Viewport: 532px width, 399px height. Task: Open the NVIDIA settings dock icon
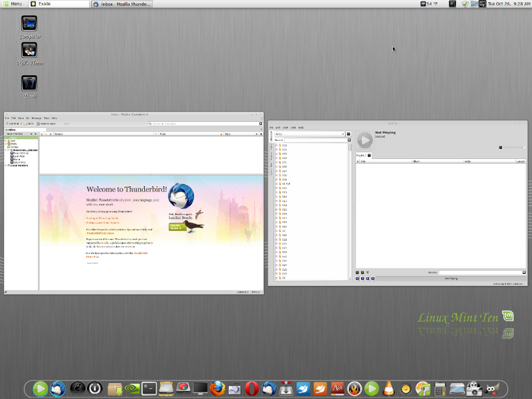point(132,388)
